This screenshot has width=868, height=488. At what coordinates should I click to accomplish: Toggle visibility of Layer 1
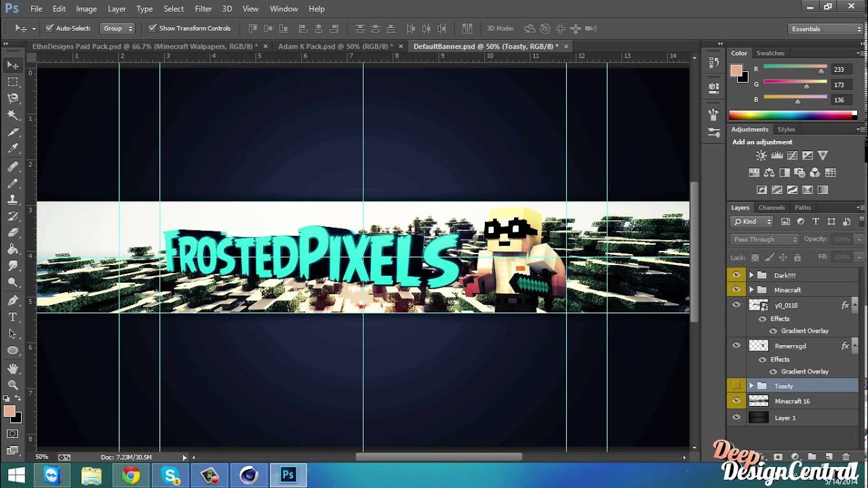(736, 418)
